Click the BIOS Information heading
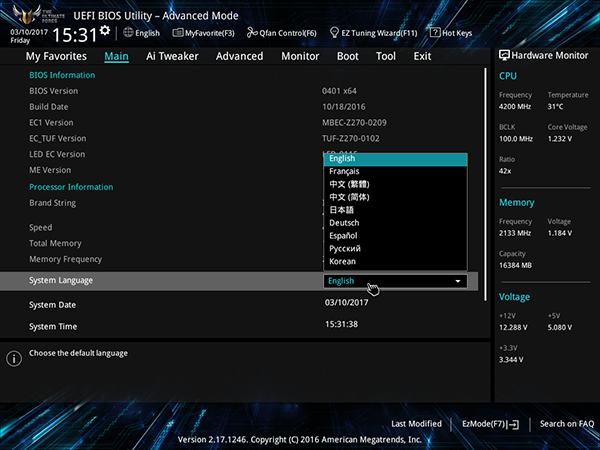Image resolution: width=600 pixels, height=450 pixels. point(62,75)
